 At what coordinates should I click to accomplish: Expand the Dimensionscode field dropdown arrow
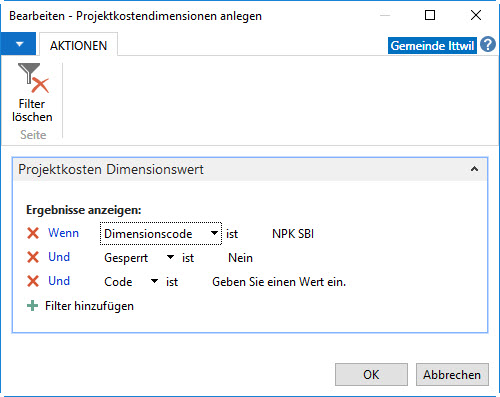pos(214,233)
